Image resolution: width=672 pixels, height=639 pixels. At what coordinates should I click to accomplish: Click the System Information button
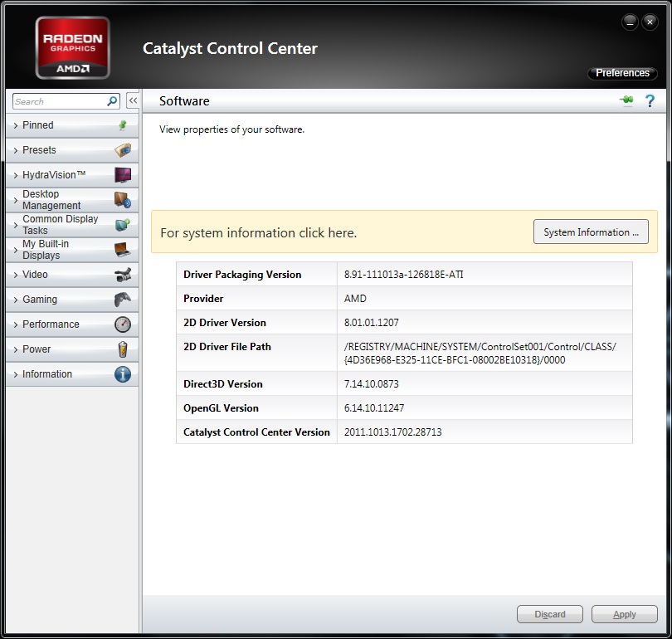coord(591,232)
